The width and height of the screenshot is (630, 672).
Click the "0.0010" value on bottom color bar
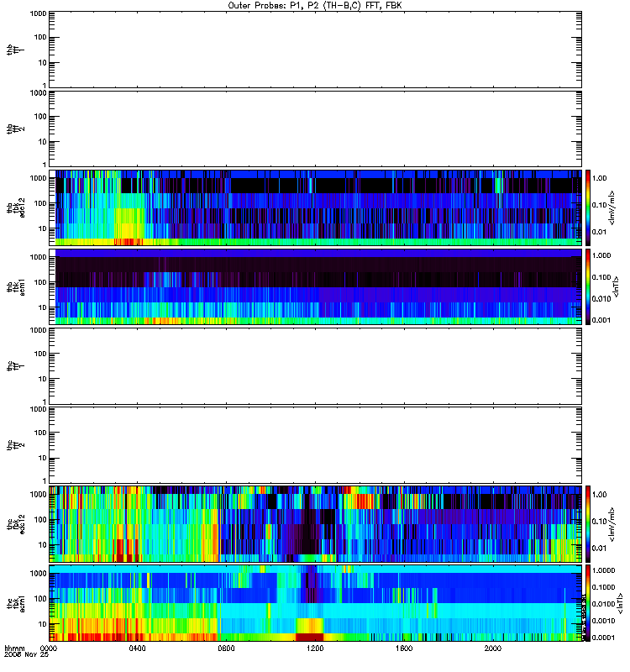(x=603, y=621)
